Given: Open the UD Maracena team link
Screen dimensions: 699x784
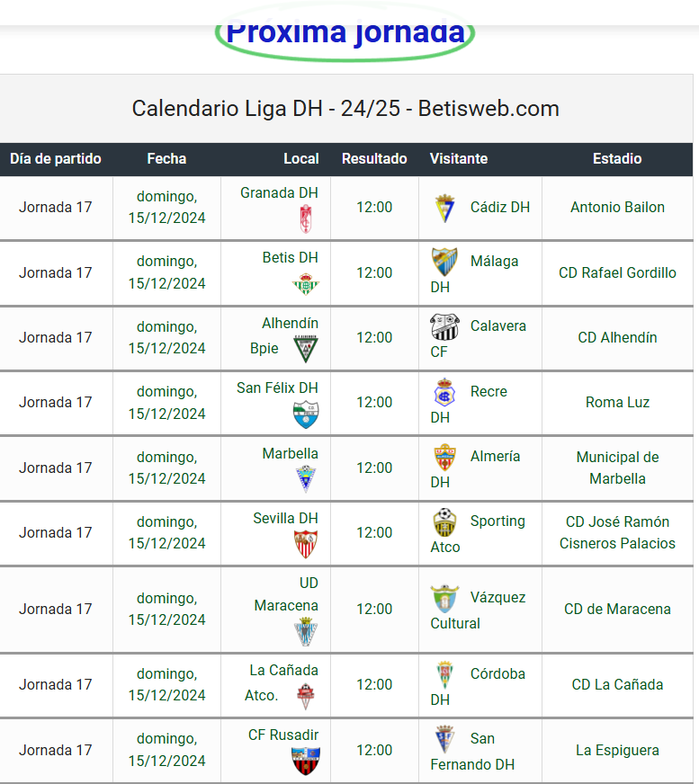Looking at the screenshot, I should (286, 594).
